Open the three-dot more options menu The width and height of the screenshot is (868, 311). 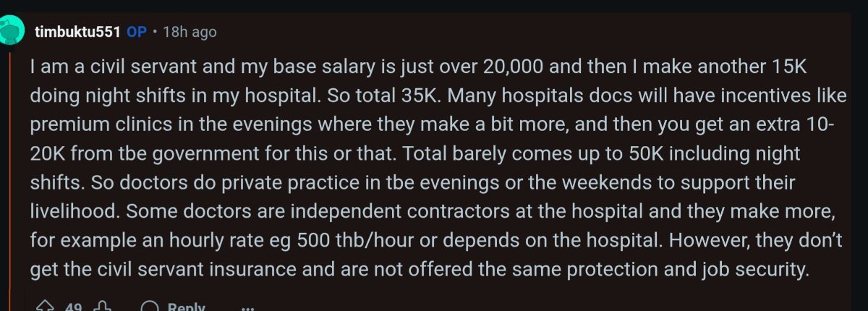[x=248, y=307]
